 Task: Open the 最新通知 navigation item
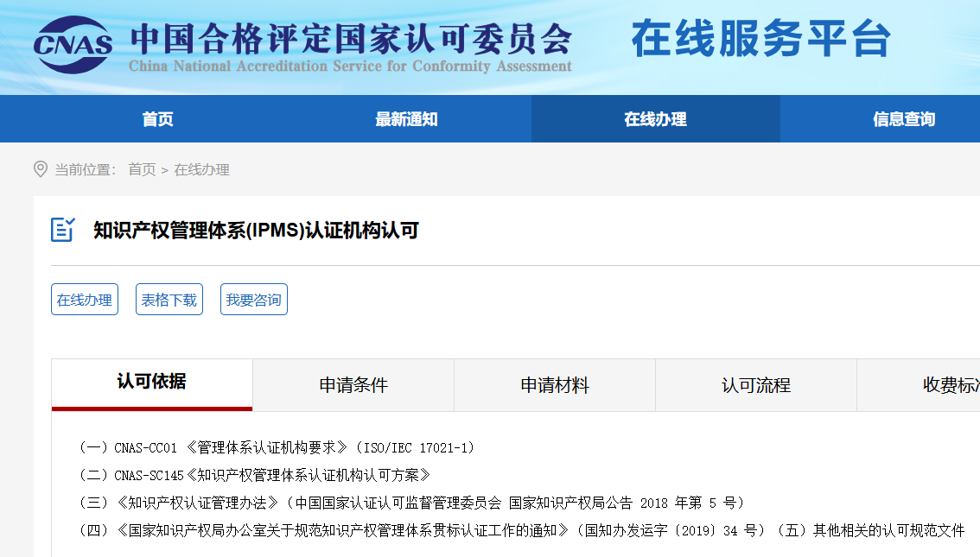(x=406, y=118)
